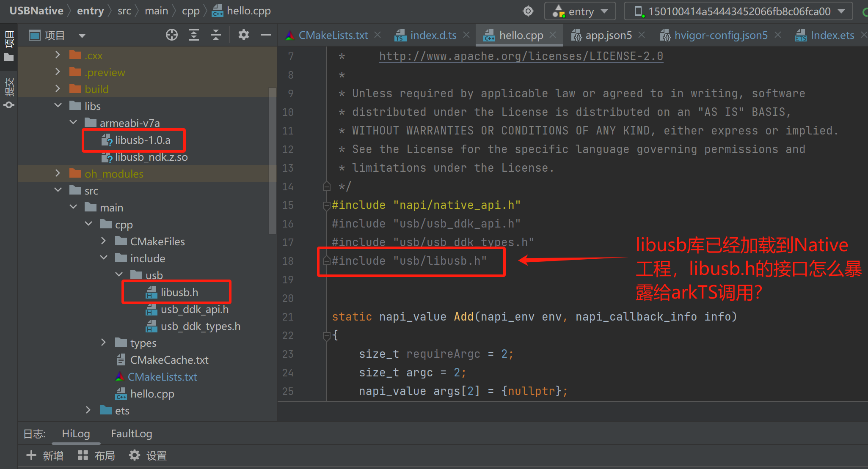The width and height of the screenshot is (868, 469).
Task: Click the expand all icon in project panel
Action: tap(194, 35)
